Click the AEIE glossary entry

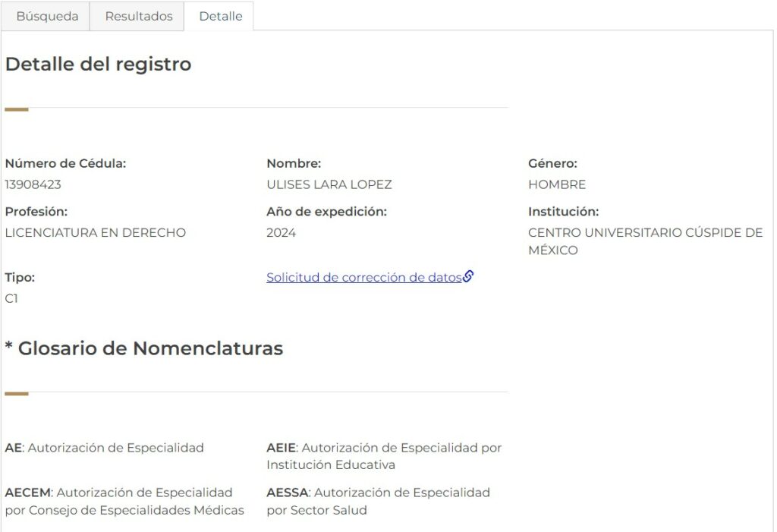pos(384,456)
